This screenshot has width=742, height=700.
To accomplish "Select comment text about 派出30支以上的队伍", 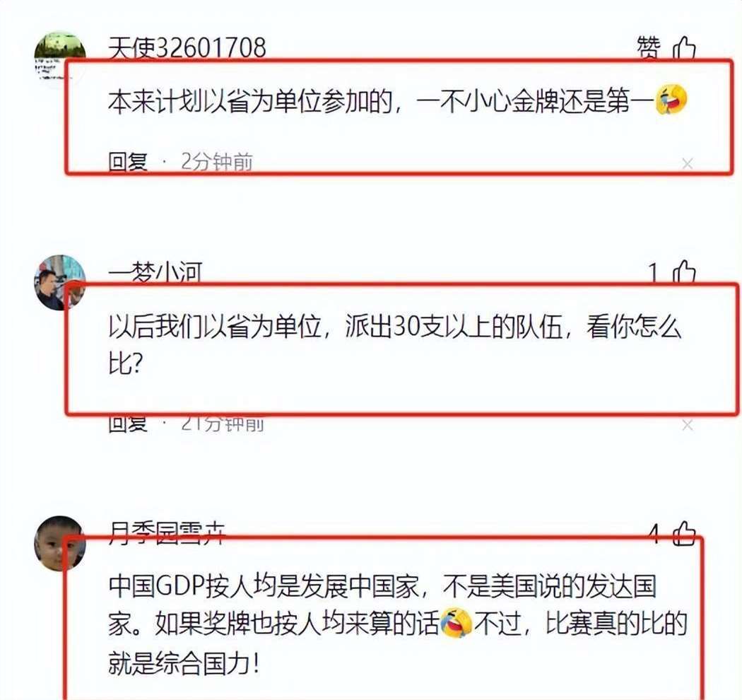I will pyautogui.click(x=394, y=345).
